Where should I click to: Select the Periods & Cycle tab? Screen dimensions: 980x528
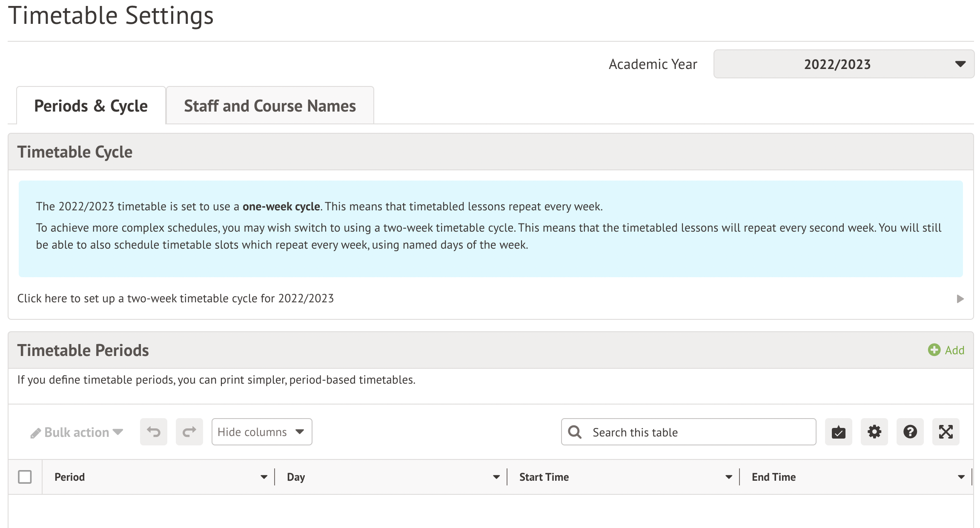coord(91,106)
